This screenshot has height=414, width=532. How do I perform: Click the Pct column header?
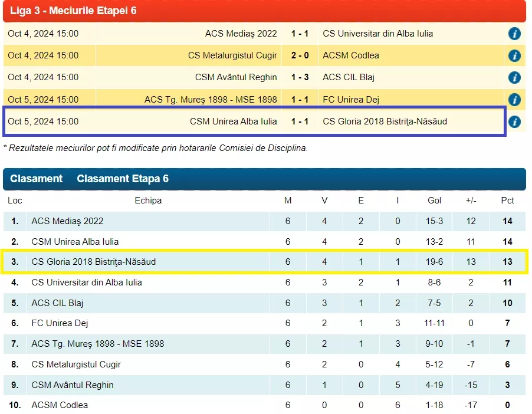click(x=507, y=201)
